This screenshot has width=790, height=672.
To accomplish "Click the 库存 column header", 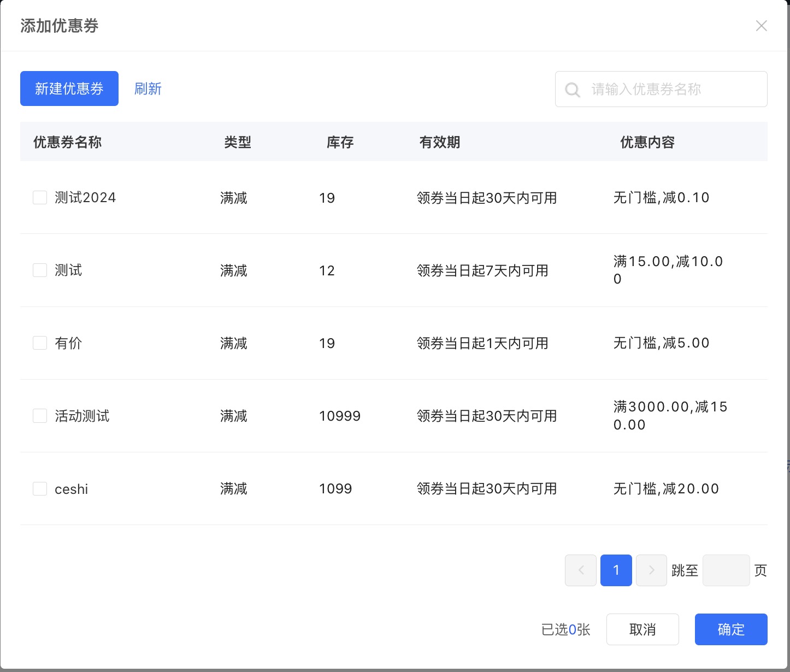I will [340, 142].
